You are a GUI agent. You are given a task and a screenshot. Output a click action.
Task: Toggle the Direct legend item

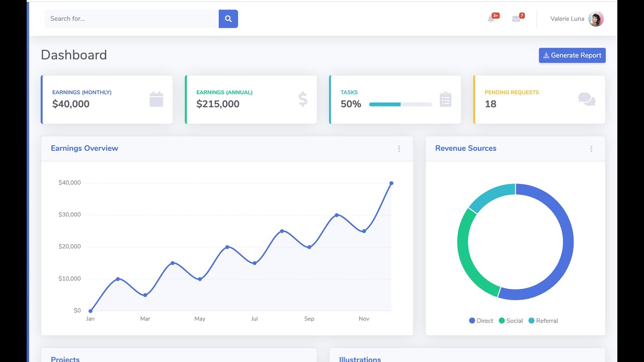click(x=481, y=321)
